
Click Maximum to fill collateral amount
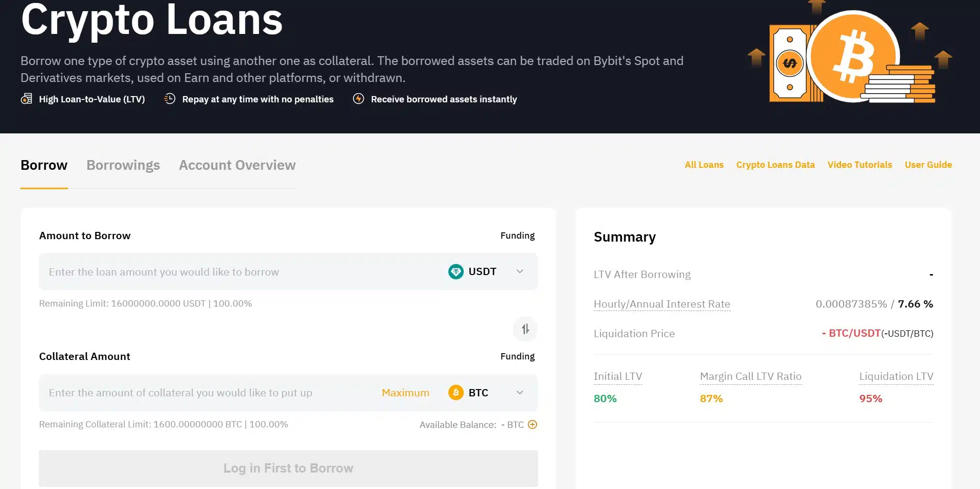[x=405, y=392]
